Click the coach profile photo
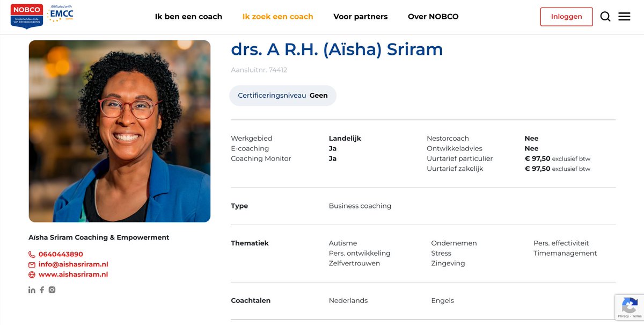 [x=120, y=131]
